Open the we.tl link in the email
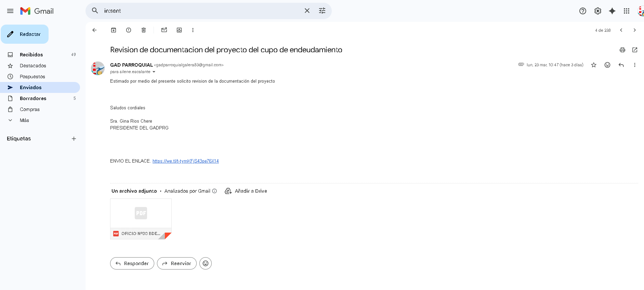 pos(185,161)
